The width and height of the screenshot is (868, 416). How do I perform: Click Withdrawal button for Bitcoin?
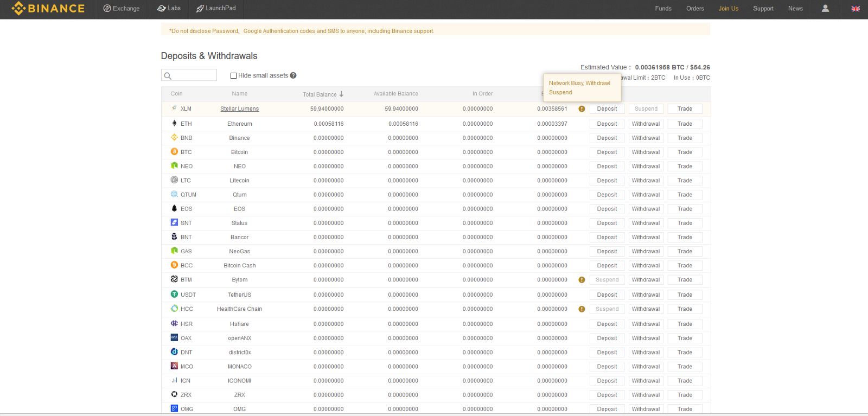646,152
